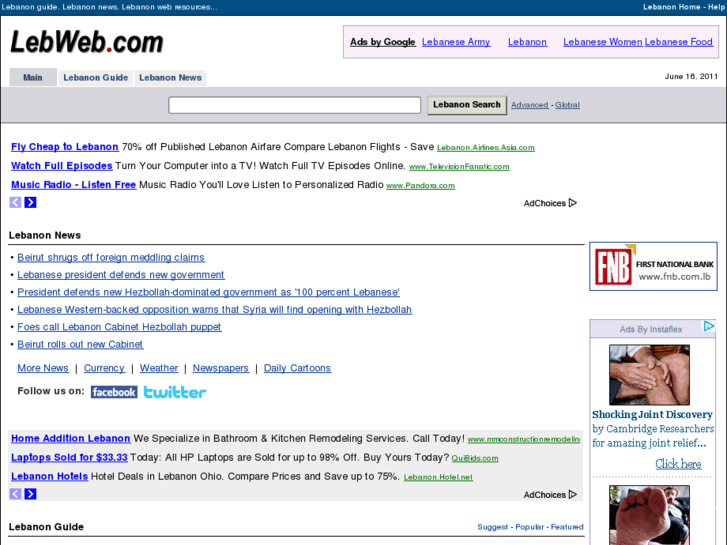Image resolution: width=727 pixels, height=545 pixels.
Task: Open Syria will find opening with Hezbollah story
Action: click(x=214, y=309)
